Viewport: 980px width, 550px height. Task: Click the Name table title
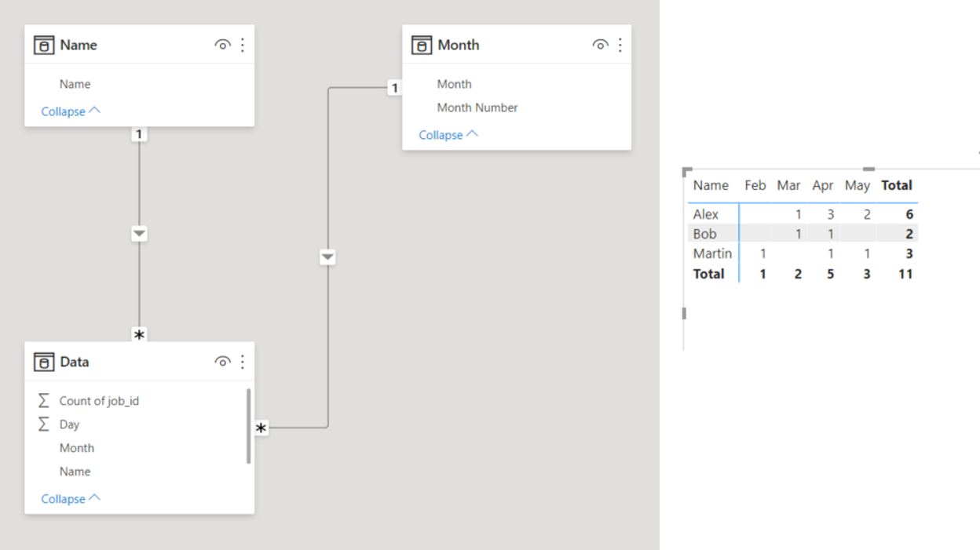pos(79,45)
